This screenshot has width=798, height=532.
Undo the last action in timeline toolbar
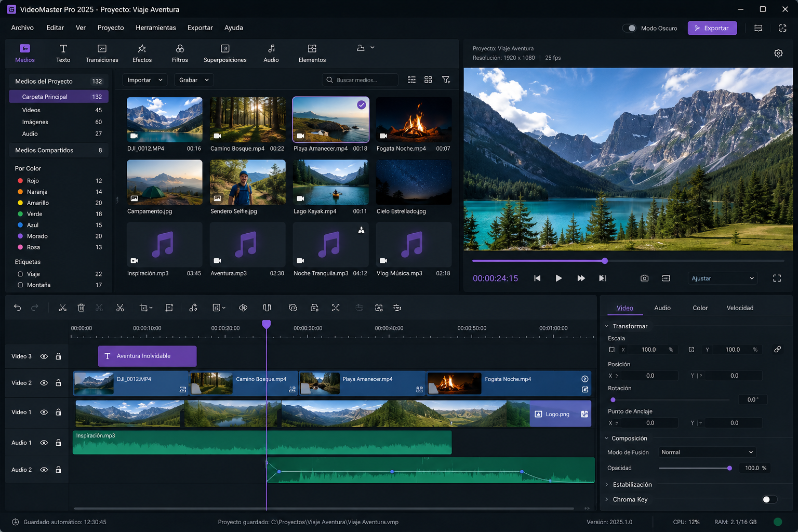pyautogui.click(x=17, y=308)
